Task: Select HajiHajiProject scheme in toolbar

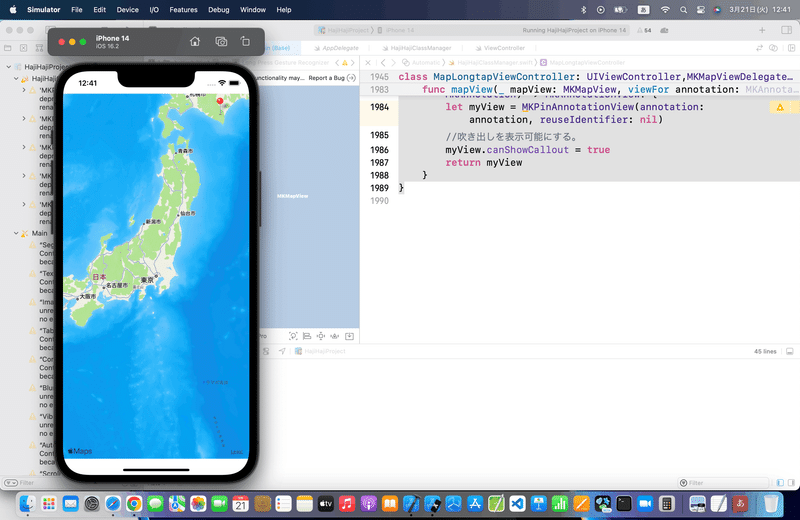Action: pyautogui.click(x=343, y=31)
